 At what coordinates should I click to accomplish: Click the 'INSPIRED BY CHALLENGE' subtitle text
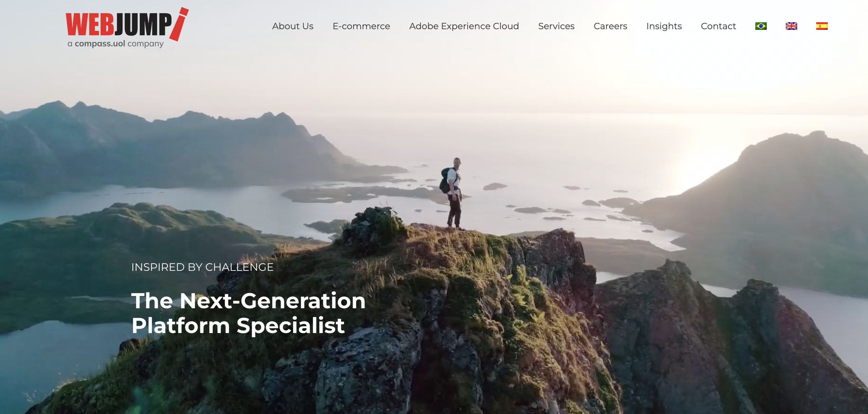tap(202, 267)
